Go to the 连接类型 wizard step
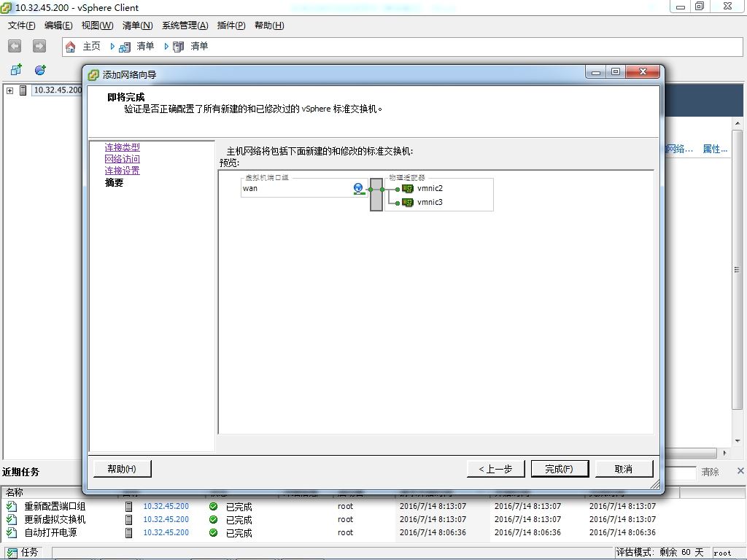The height and width of the screenshot is (560, 747). [123, 147]
